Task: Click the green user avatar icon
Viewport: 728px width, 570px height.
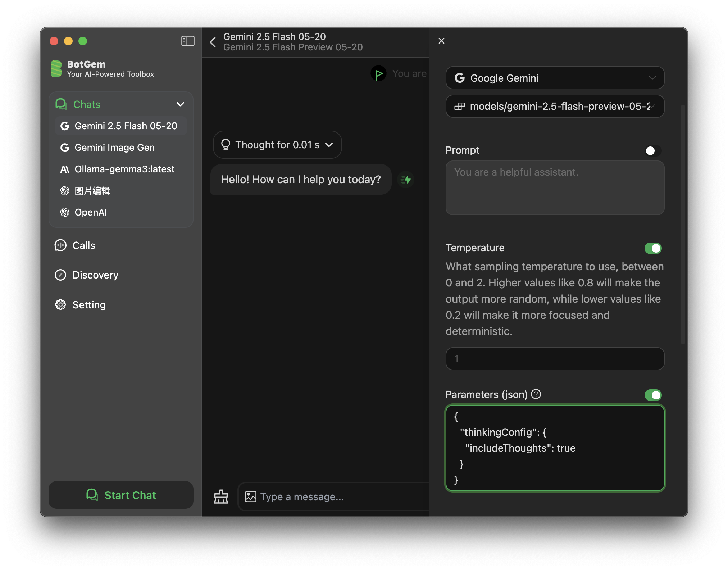Action: 379,74
